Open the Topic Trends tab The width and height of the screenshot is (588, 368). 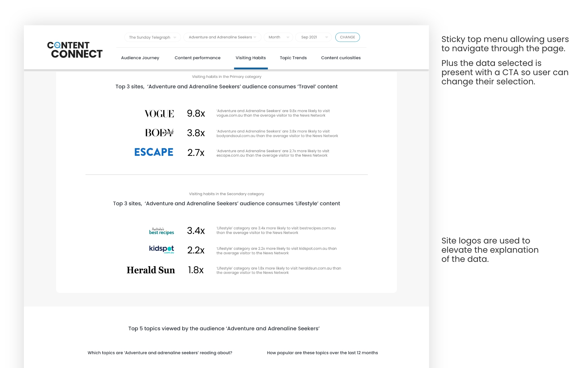[x=293, y=58]
